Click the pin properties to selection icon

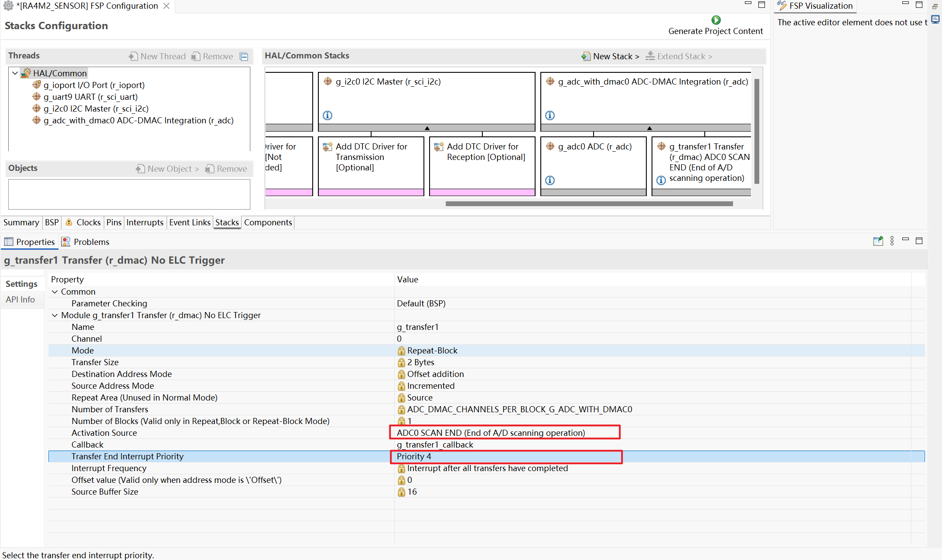(x=878, y=241)
